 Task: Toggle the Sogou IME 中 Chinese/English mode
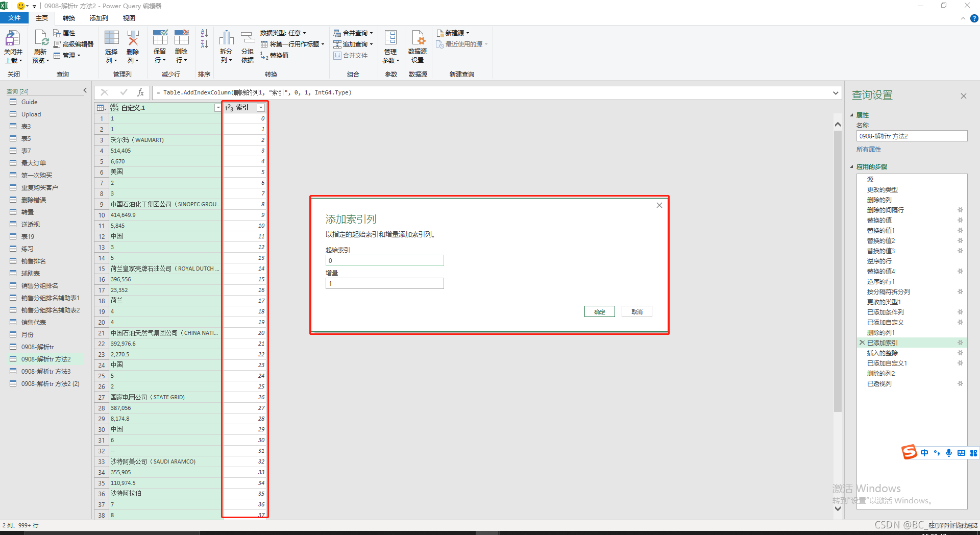coord(924,453)
